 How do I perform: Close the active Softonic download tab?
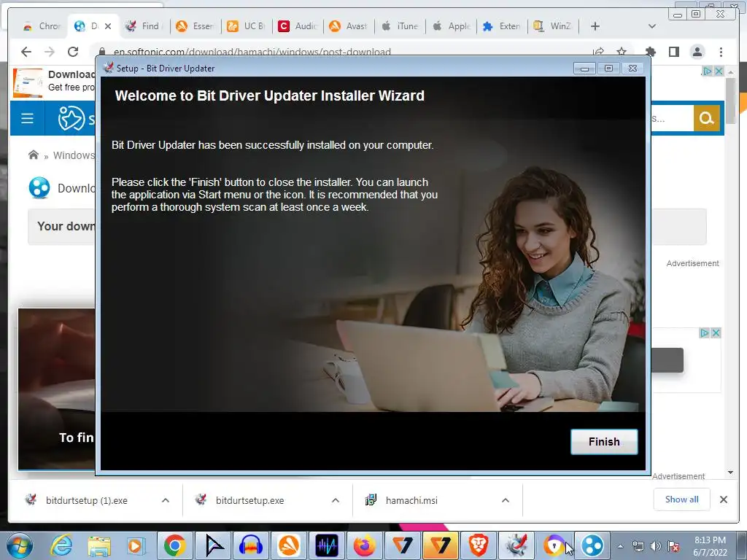[x=108, y=26]
